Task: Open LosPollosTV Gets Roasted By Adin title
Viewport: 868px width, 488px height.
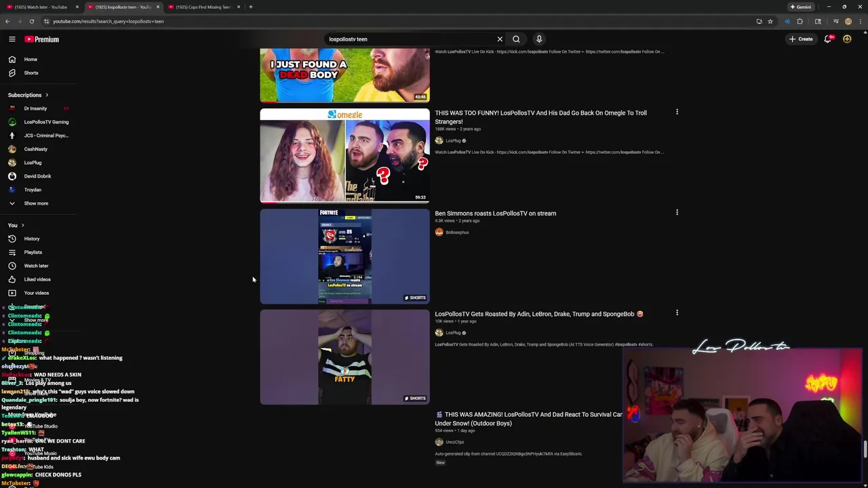Action: [x=539, y=314]
